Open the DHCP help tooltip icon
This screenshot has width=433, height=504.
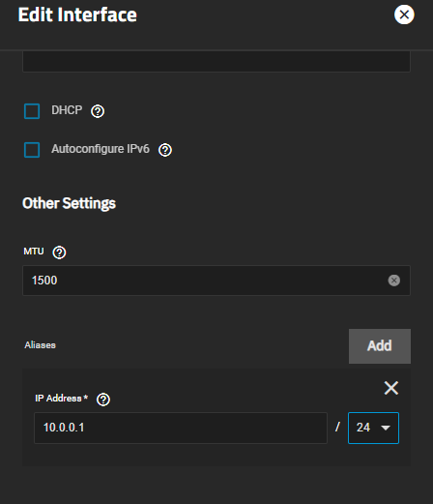tap(98, 111)
